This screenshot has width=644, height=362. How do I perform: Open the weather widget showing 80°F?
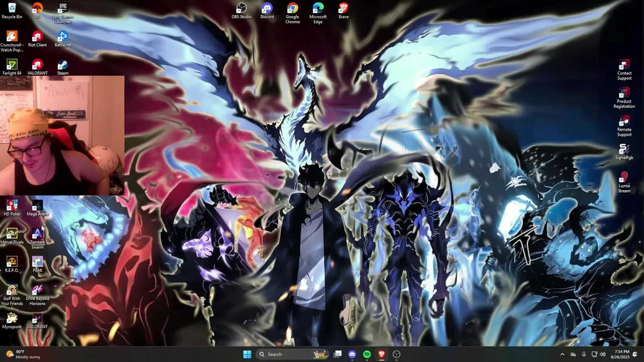[23, 354]
